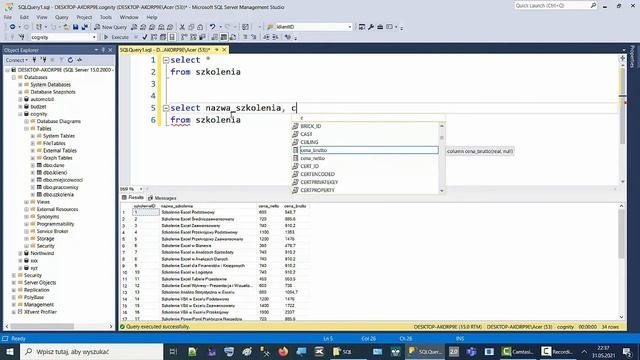Viewport: 640px width, 360px height.
Task: Open the klientID find combo box
Action: coord(313,27)
